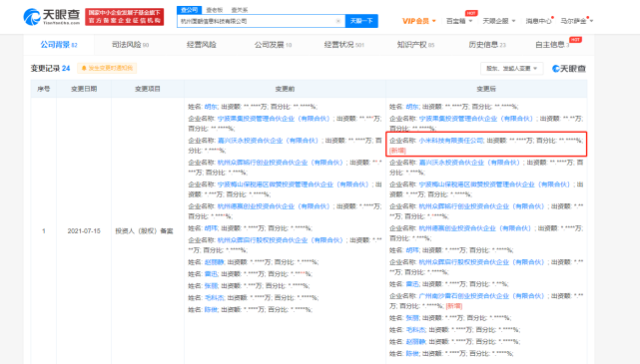640x364 pixels.
Task: Click the 变更后 column header
Action: 486,89
